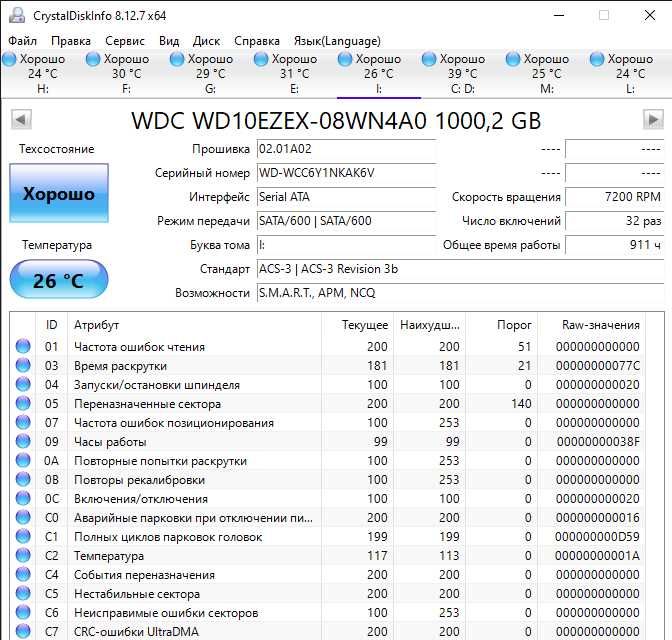The width and height of the screenshot is (672, 640).
Task: Select disk H: at 24 °C
Action: click(x=42, y=74)
